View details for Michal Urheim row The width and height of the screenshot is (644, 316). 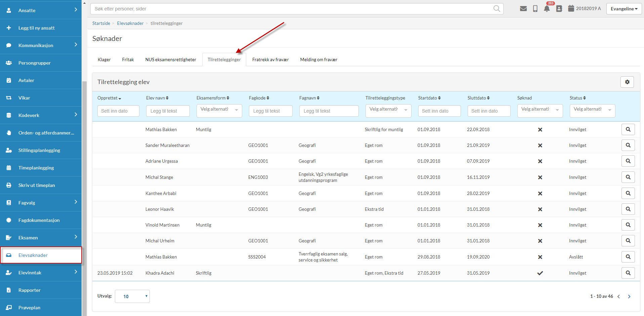[628, 241]
